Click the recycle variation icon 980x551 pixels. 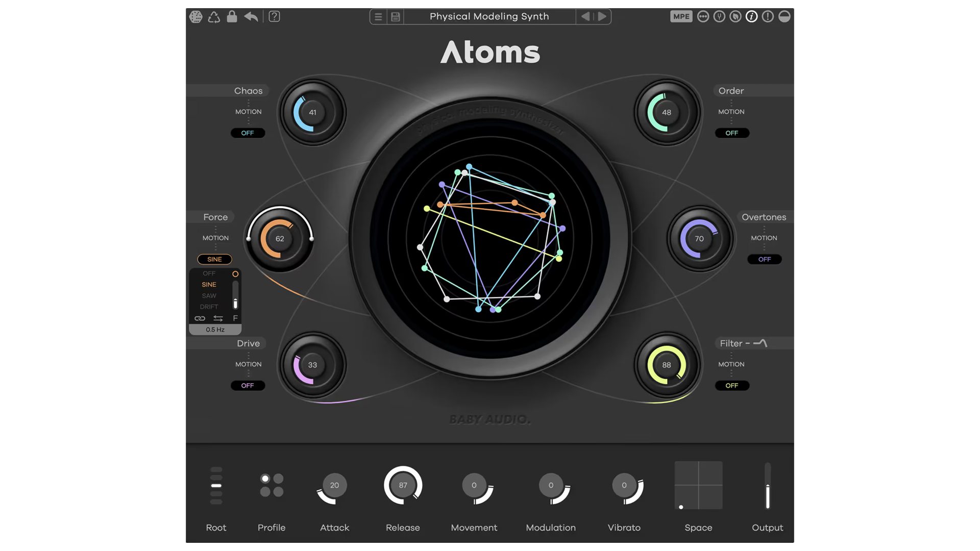click(x=214, y=17)
